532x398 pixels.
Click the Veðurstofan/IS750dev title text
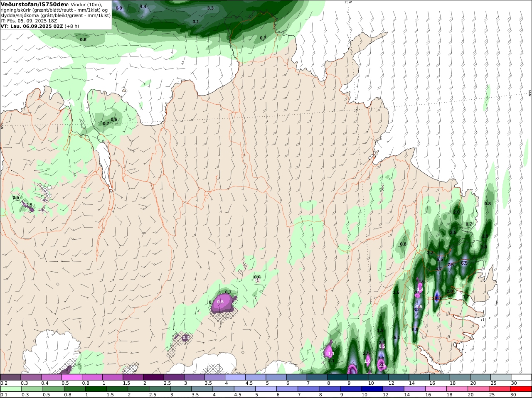click(x=34, y=4)
